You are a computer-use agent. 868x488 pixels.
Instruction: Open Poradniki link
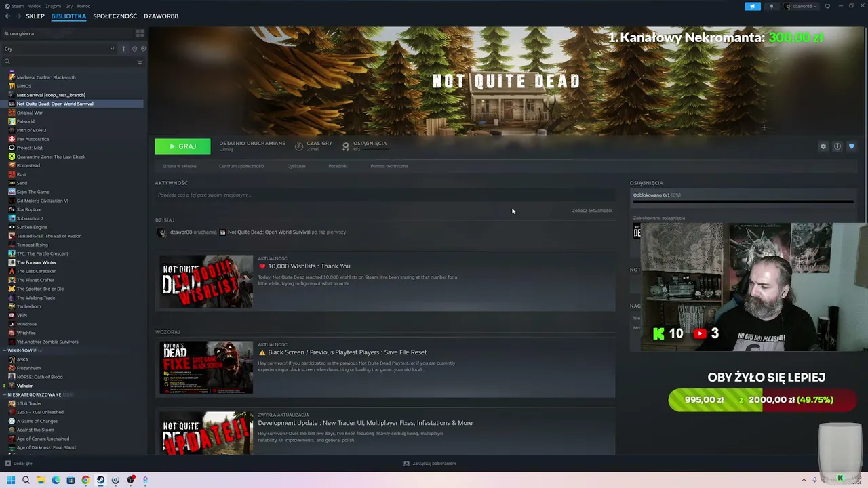coord(338,166)
